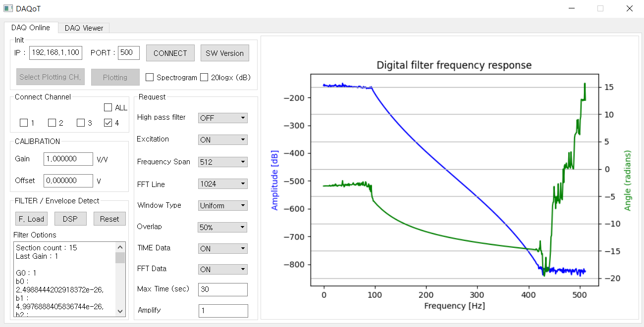Check the ALL channels checkbox
Screen dimensions: 644x327
point(108,107)
